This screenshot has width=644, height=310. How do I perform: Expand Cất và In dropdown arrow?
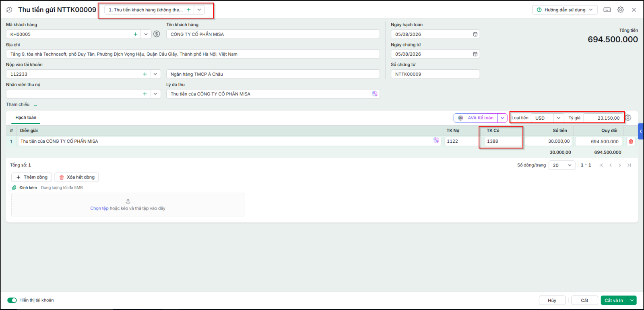pos(632,300)
